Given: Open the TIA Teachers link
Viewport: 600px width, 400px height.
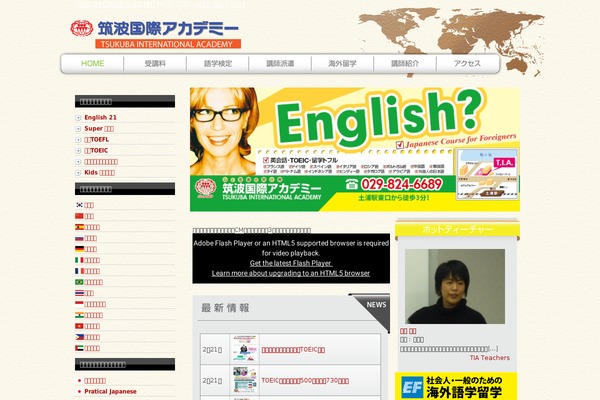Looking at the screenshot, I should [490, 358].
